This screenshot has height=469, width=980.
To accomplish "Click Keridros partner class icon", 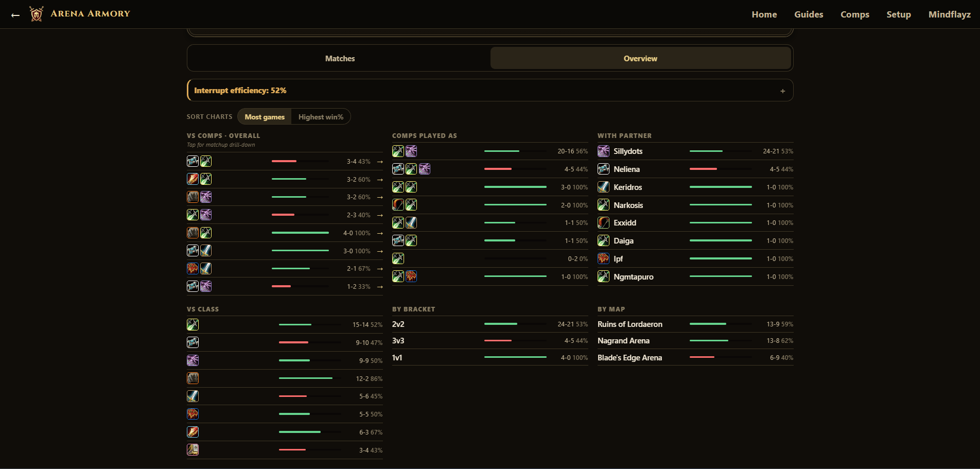I will [x=603, y=187].
